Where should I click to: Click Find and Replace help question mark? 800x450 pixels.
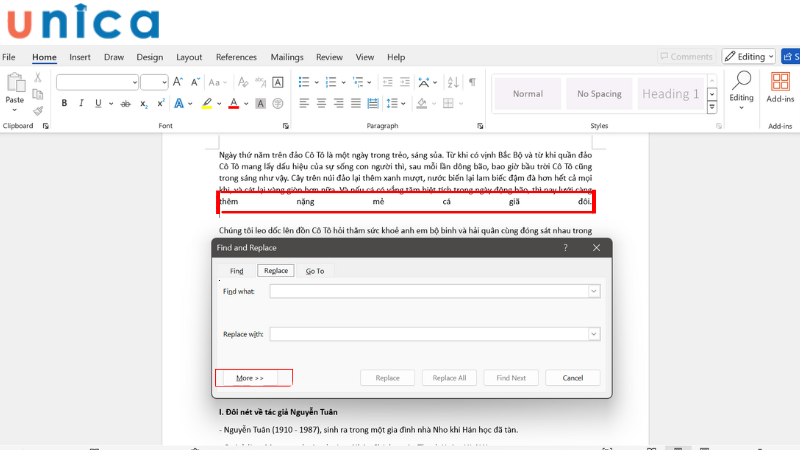coord(565,247)
